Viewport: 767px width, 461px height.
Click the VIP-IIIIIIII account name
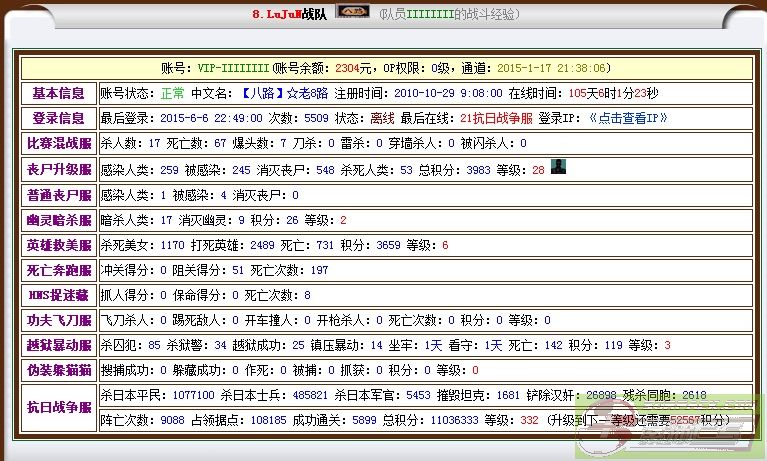232,68
